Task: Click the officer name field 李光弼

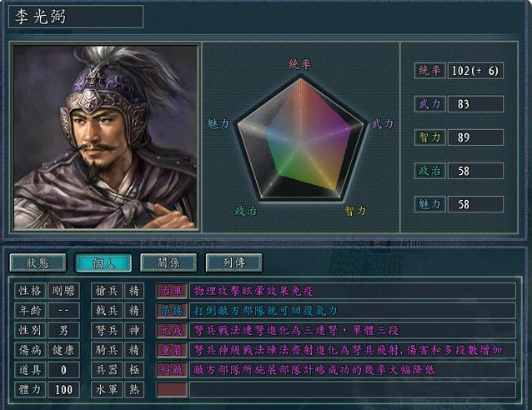Action: [76, 17]
